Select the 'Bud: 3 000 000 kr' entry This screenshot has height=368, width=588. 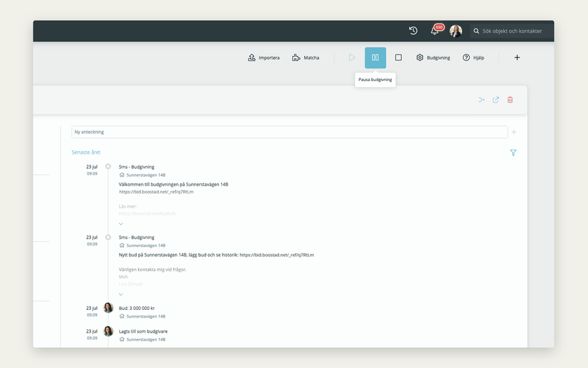137,309
